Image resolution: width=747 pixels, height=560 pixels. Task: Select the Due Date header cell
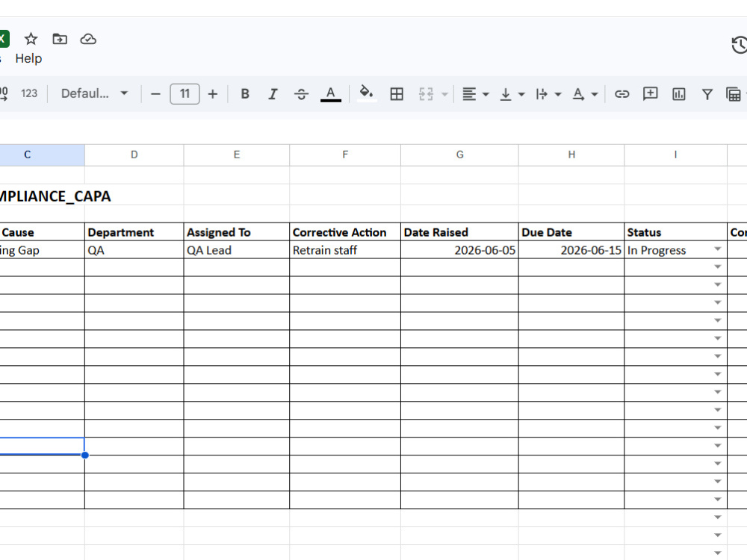571,232
